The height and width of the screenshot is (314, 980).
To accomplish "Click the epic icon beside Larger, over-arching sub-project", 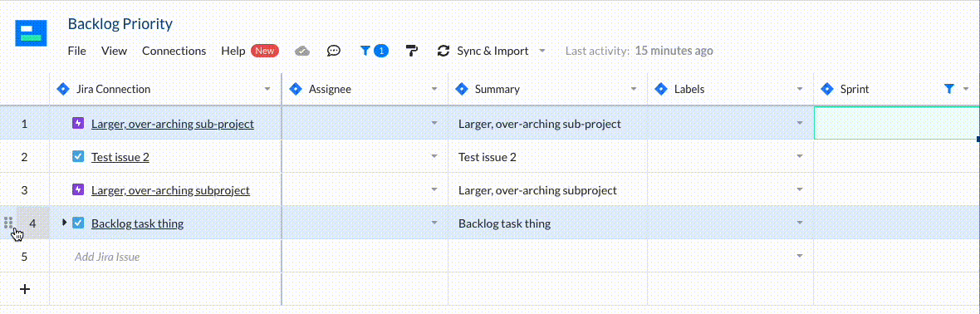I will click(78, 123).
